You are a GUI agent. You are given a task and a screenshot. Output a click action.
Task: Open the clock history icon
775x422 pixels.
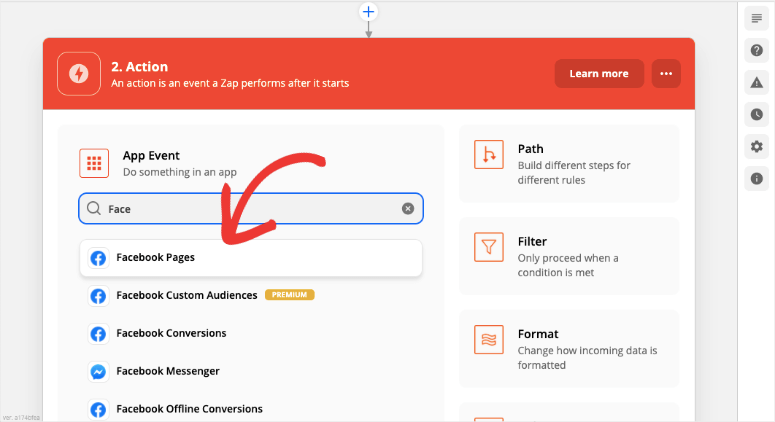point(757,115)
